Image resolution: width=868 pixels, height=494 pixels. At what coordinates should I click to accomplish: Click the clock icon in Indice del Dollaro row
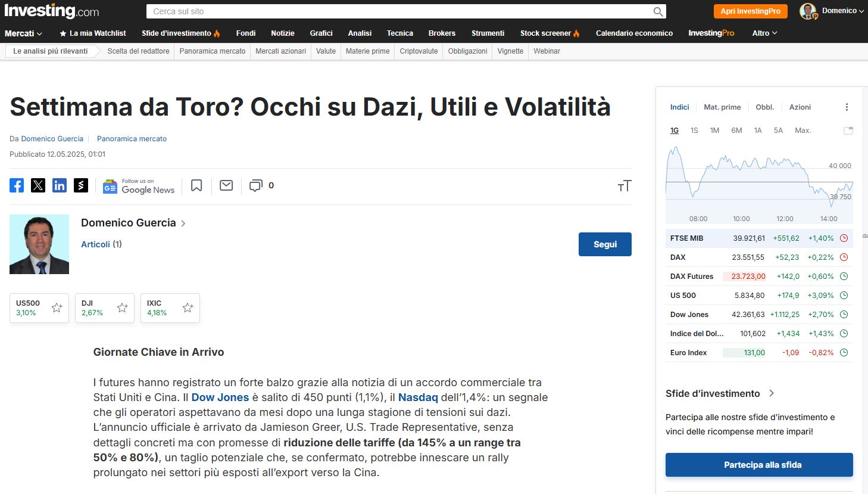tap(844, 334)
